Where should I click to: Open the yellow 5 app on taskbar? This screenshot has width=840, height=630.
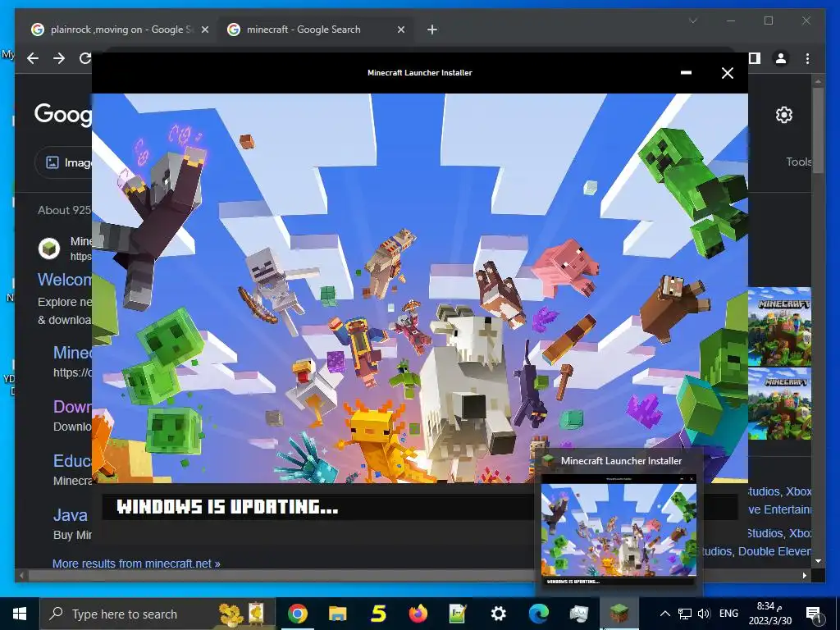pos(378,614)
